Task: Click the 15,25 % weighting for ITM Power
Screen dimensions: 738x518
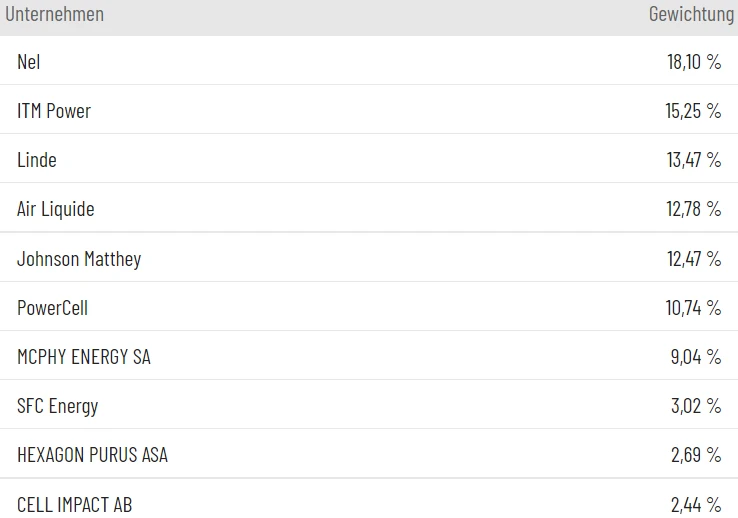Action: [x=693, y=111]
